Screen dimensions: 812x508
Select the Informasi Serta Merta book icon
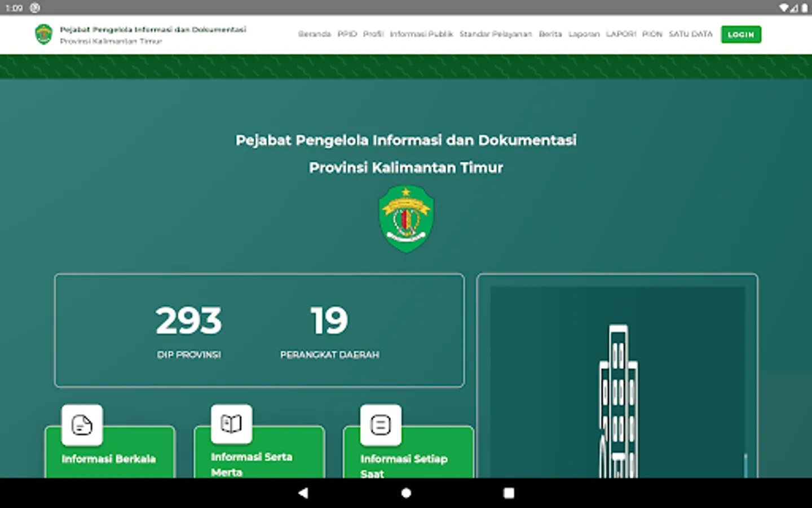[231, 422]
